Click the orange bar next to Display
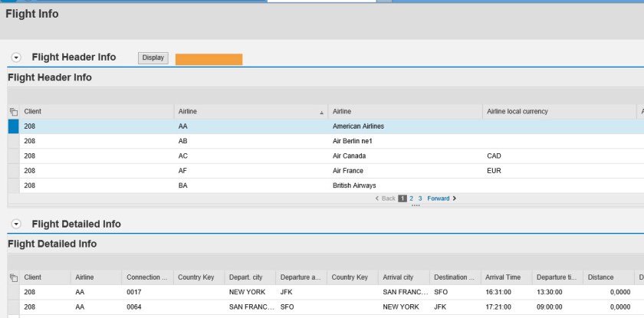644x318 pixels. tap(209, 59)
